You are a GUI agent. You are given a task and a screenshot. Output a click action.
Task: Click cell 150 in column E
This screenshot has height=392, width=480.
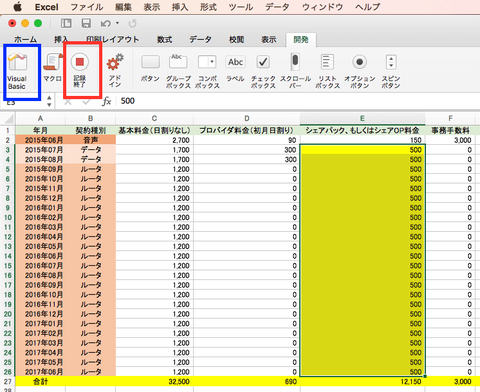(x=362, y=140)
